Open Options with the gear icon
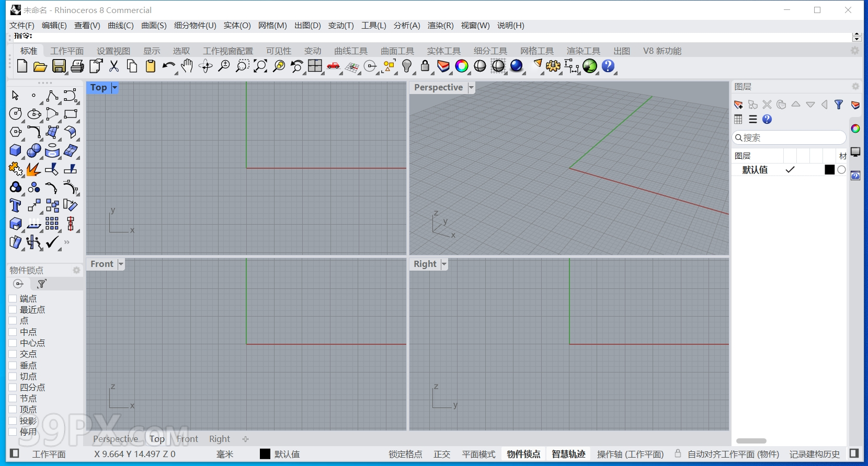This screenshot has height=466, width=868. point(553,66)
